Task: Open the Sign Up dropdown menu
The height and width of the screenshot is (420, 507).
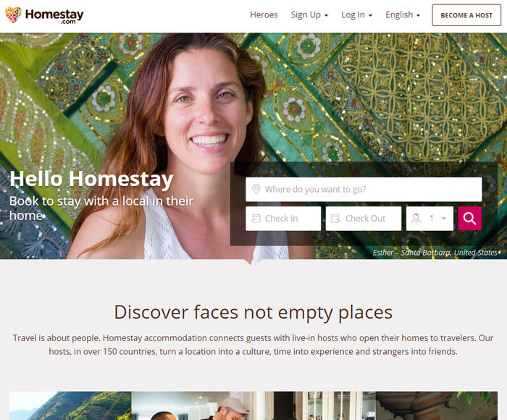Action: click(309, 15)
